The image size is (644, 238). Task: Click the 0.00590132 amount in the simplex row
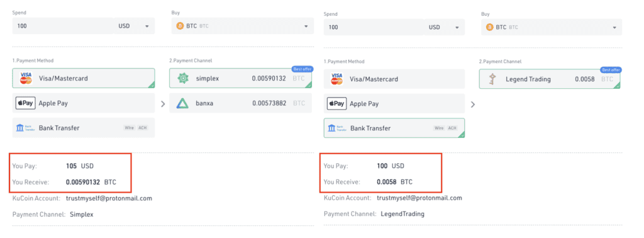(269, 78)
